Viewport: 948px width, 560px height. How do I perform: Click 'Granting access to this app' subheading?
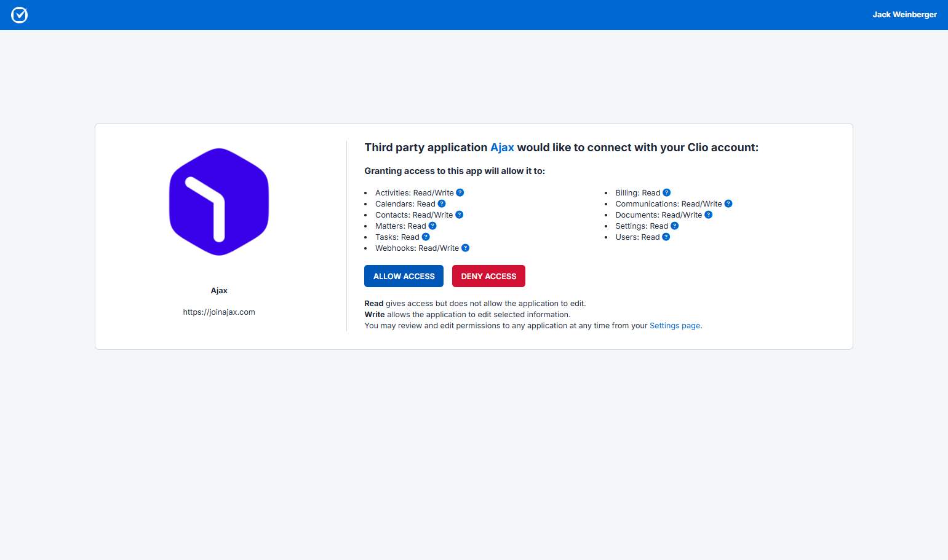[x=455, y=171]
